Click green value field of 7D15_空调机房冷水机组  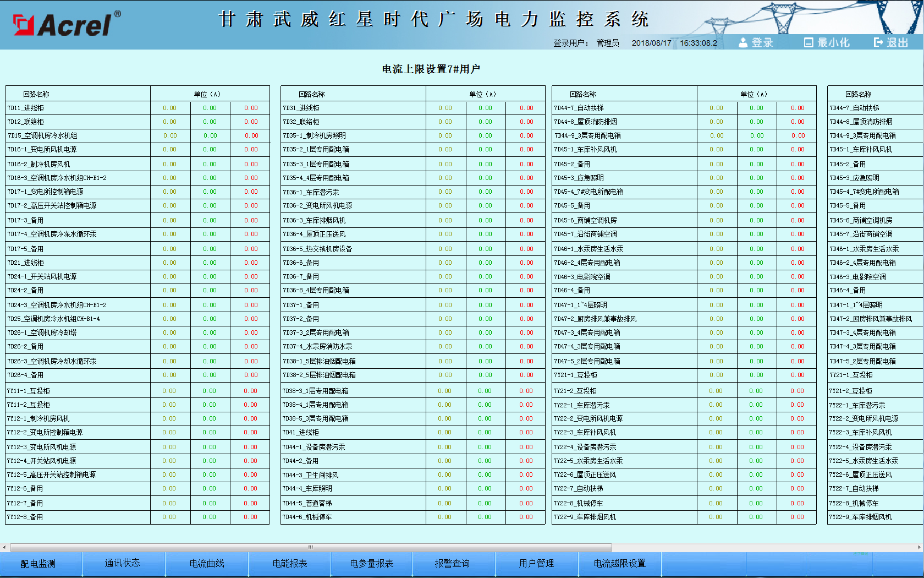210,136
